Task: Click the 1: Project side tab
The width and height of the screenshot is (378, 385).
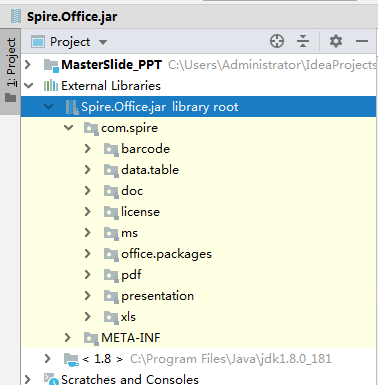Action: pos(11,71)
